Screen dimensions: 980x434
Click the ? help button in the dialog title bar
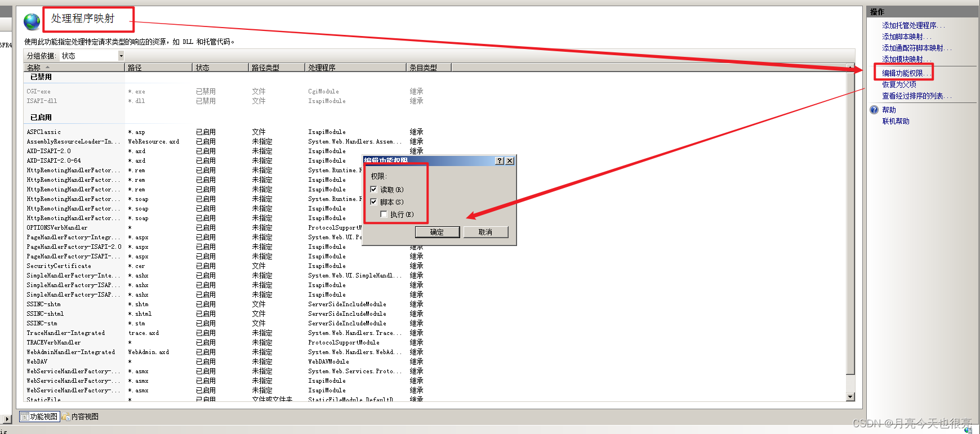[x=500, y=160]
